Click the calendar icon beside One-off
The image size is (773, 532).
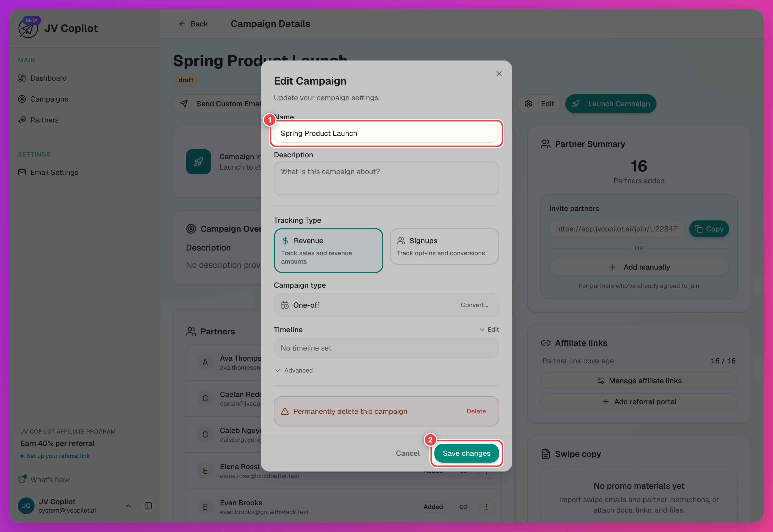285,305
